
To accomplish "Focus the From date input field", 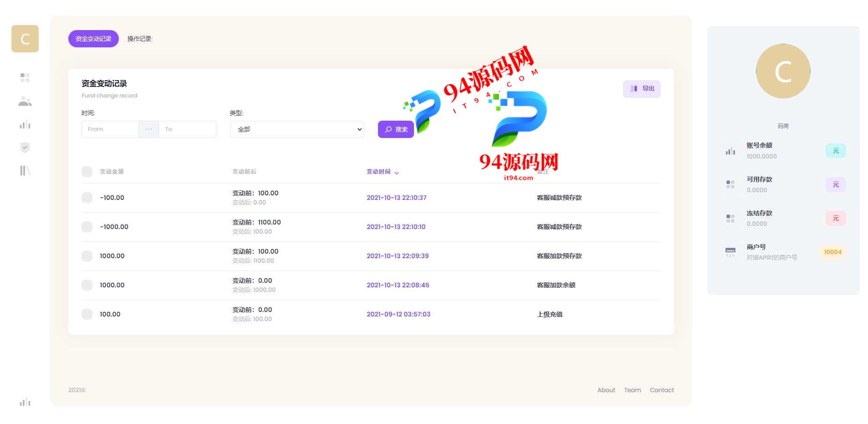I will (110, 129).
